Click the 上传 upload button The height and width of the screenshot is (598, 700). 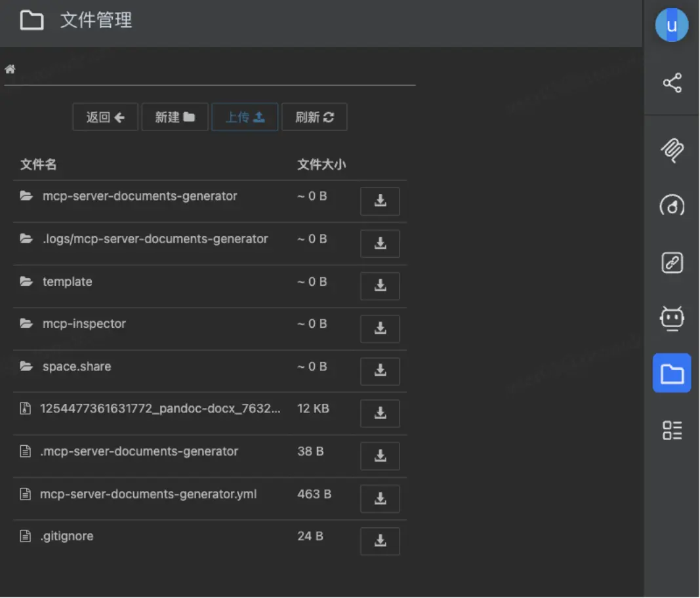click(x=245, y=117)
